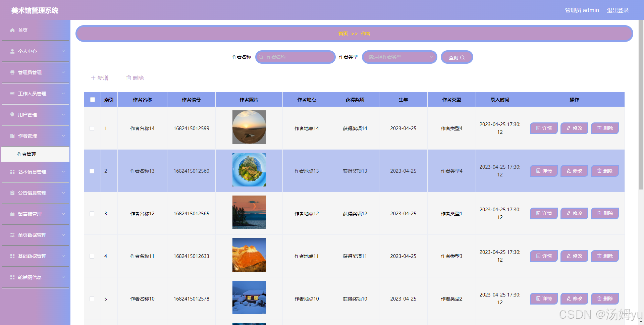Expand 艺术信息管理 chevron

tap(63, 172)
